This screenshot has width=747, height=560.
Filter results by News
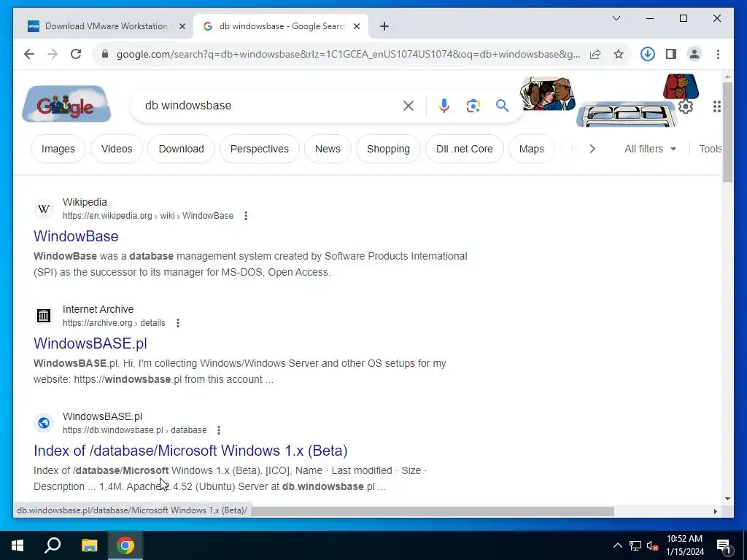click(328, 149)
